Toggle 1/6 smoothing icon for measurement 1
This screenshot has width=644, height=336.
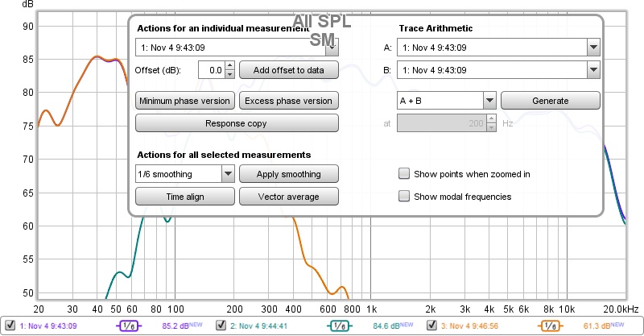(129, 326)
